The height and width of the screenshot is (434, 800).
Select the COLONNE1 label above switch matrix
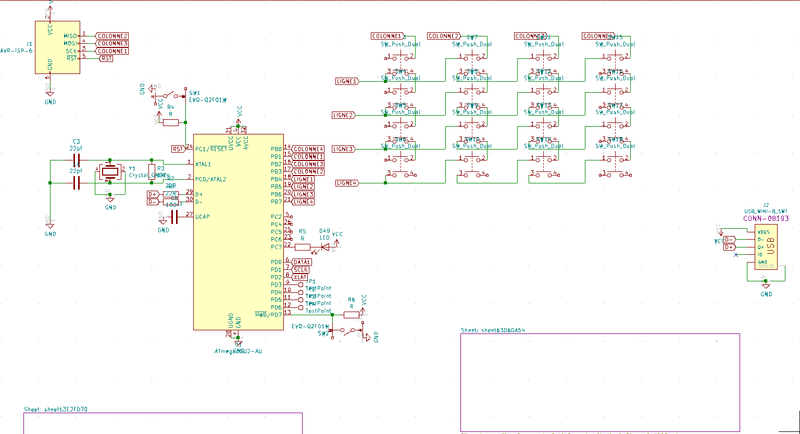click(386, 36)
